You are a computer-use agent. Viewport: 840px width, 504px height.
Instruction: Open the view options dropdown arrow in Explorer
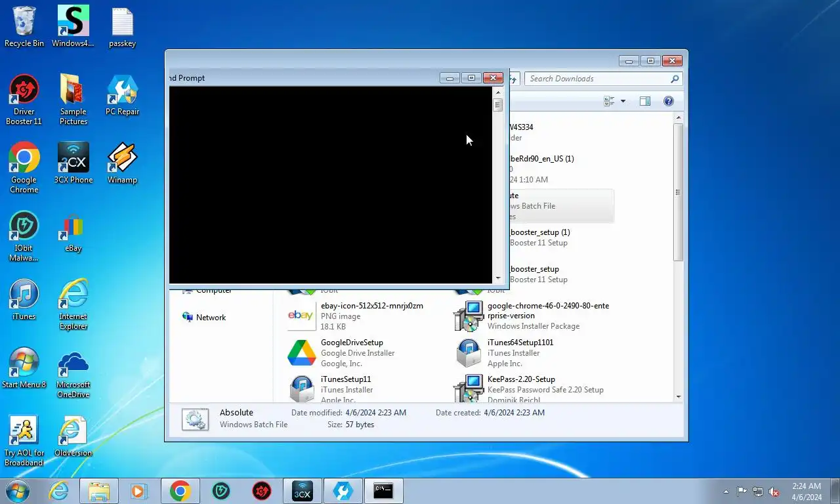point(623,101)
